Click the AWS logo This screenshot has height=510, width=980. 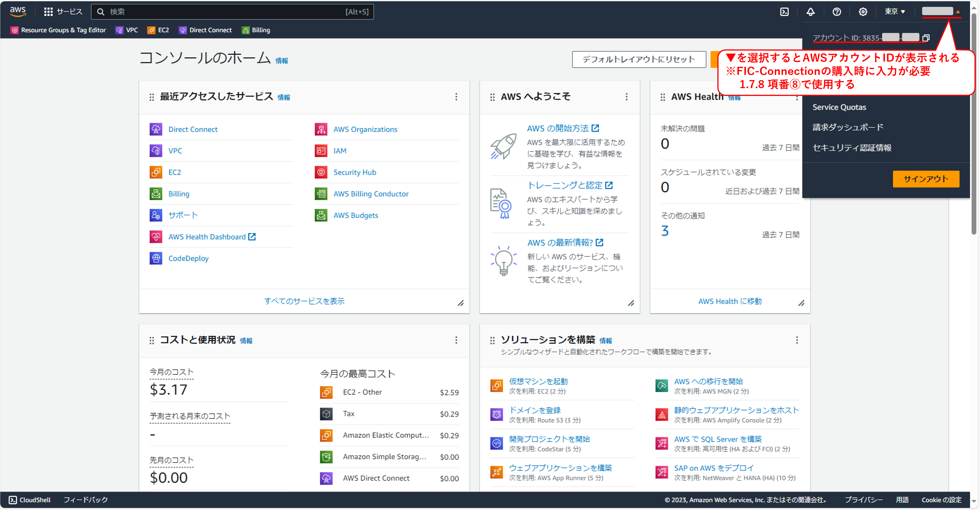pyautogui.click(x=17, y=12)
